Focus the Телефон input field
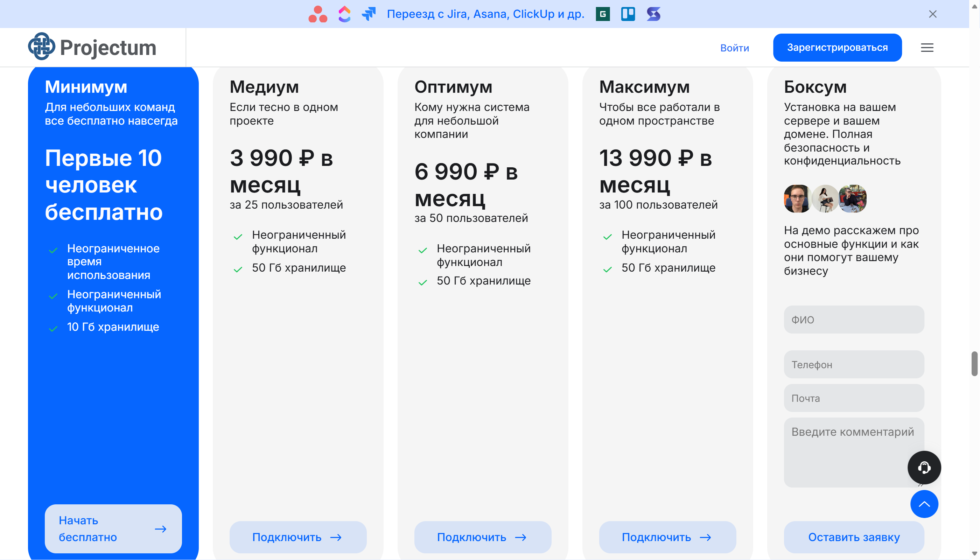The height and width of the screenshot is (560, 980). [x=854, y=364]
